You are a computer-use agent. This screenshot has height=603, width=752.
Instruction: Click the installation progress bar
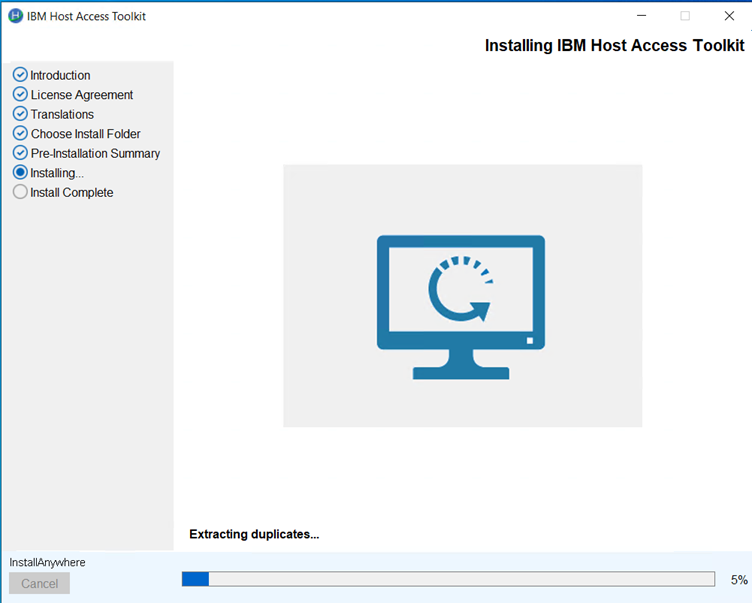click(x=448, y=579)
